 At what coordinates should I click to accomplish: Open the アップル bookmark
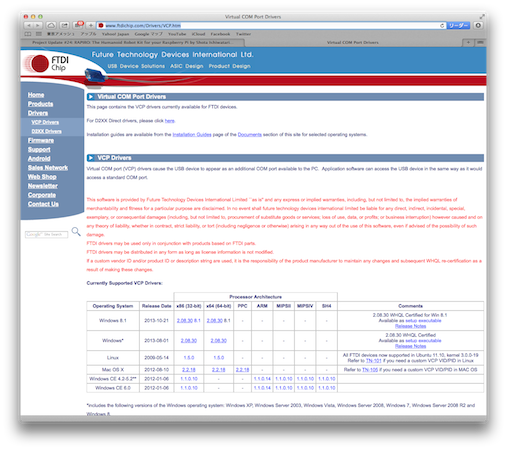pos(88,34)
